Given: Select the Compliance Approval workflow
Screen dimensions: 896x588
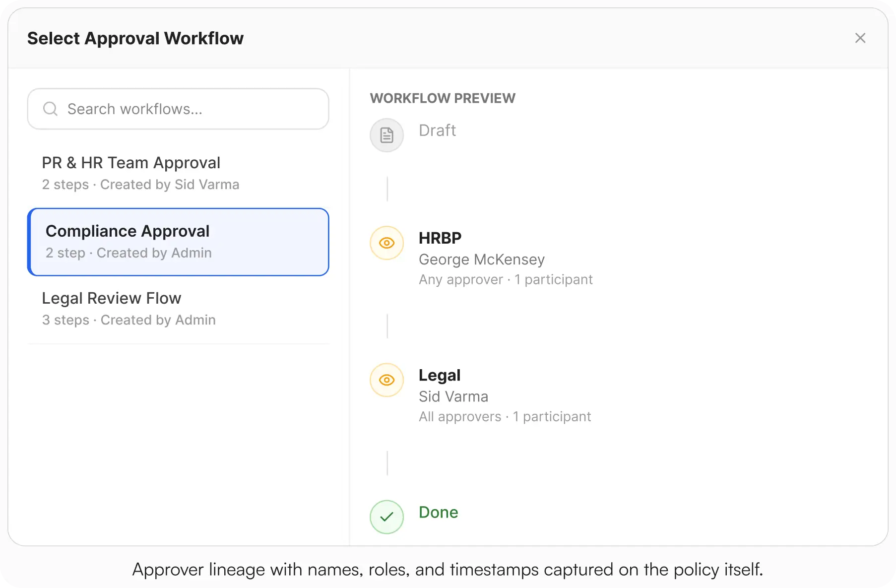Looking at the screenshot, I should tap(178, 242).
